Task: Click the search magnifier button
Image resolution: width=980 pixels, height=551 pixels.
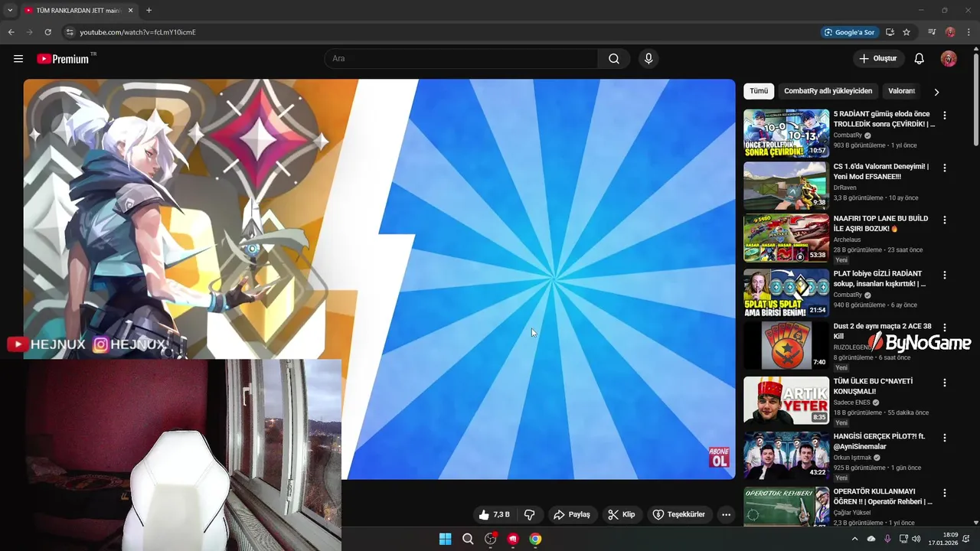Action: pos(614,59)
